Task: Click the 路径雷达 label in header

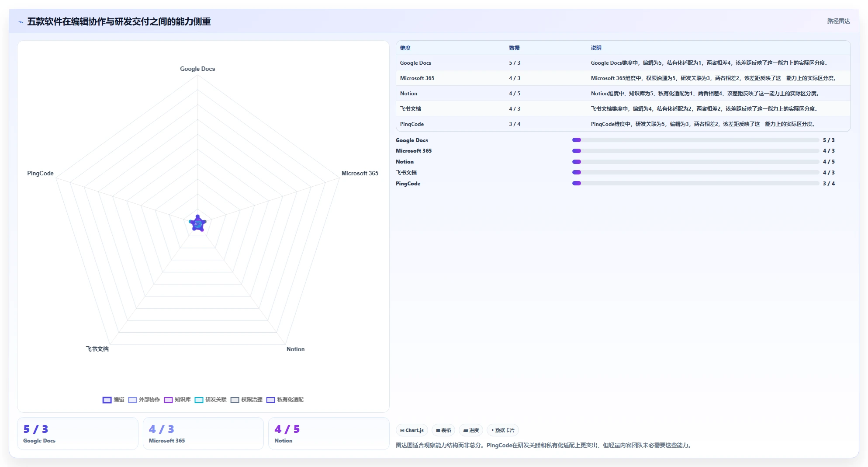Action: tap(838, 21)
